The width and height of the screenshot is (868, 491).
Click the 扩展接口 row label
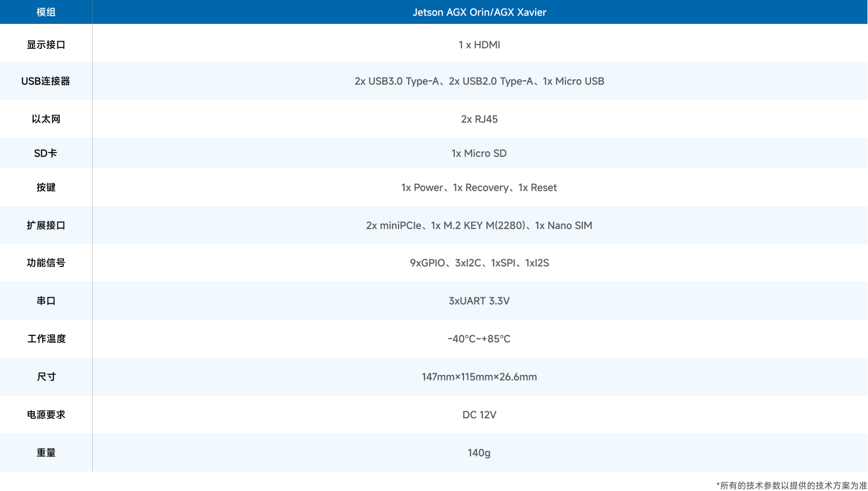click(x=46, y=225)
